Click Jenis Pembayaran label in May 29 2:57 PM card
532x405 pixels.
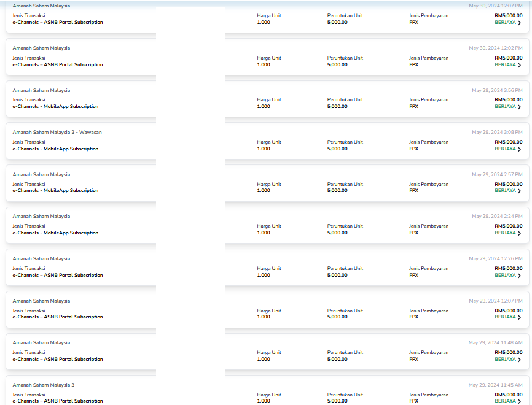tap(429, 184)
